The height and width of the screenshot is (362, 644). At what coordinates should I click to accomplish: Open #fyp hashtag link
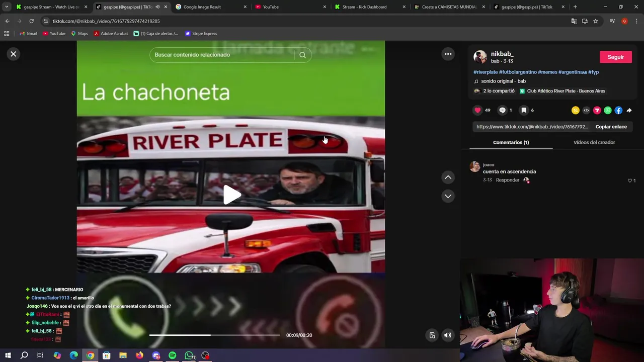click(593, 72)
